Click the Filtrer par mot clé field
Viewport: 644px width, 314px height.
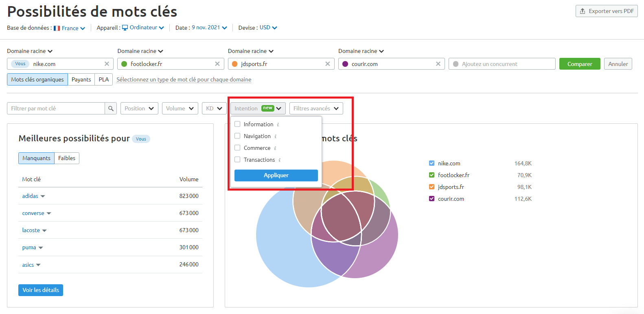pyautogui.click(x=56, y=108)
